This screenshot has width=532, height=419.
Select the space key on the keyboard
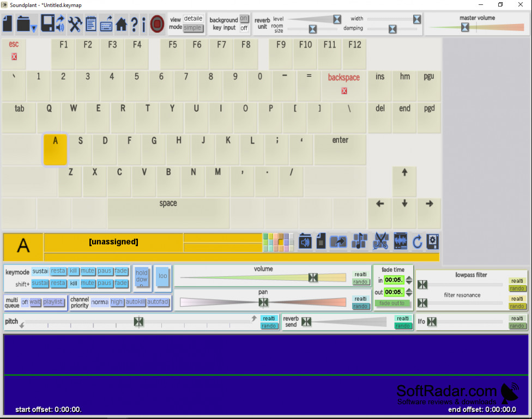coord(168,213)
